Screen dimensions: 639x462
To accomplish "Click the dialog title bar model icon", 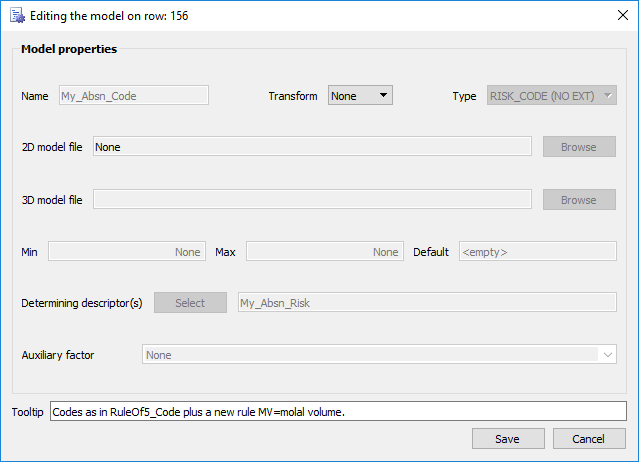I will [x=17, y=15].
